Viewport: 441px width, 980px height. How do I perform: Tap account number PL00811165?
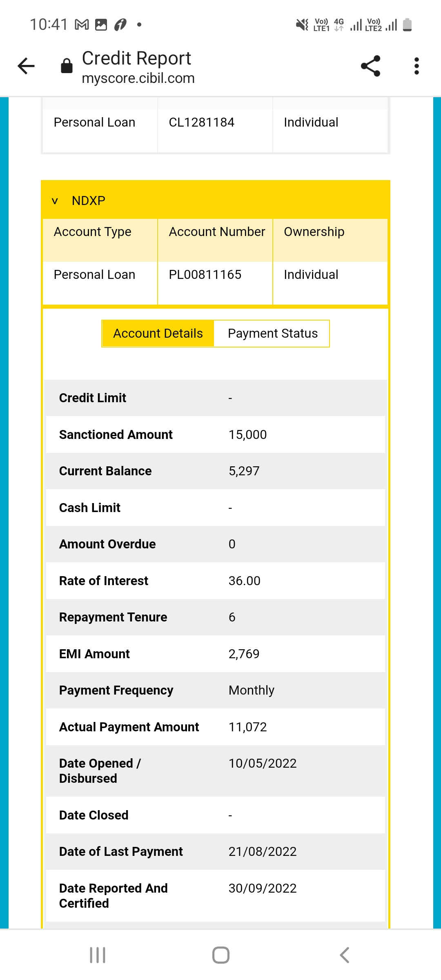pos(205,275)
